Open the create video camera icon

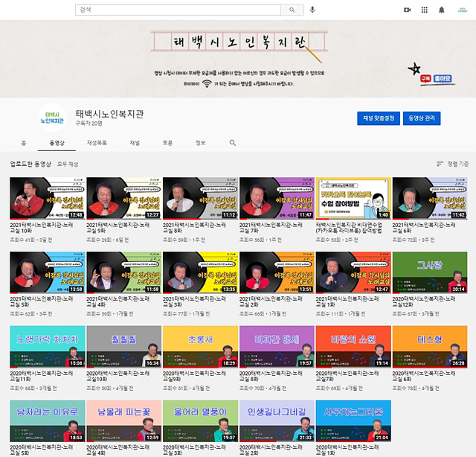pyautogui.click(x=407, y=10)
